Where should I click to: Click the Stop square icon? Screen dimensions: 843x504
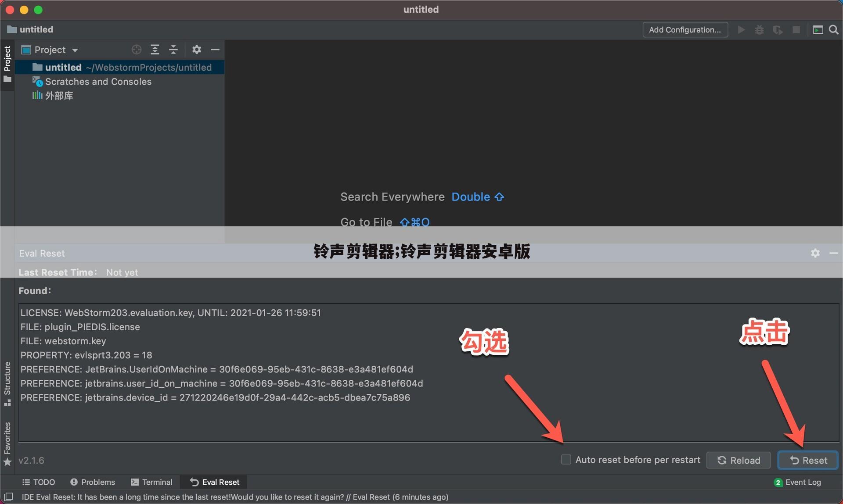click(x=796, y=30)
